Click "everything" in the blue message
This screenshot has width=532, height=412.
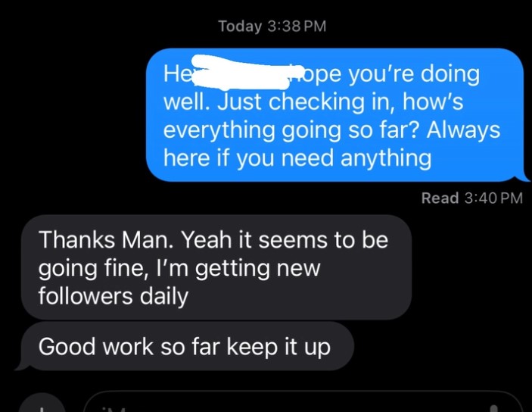219,131
